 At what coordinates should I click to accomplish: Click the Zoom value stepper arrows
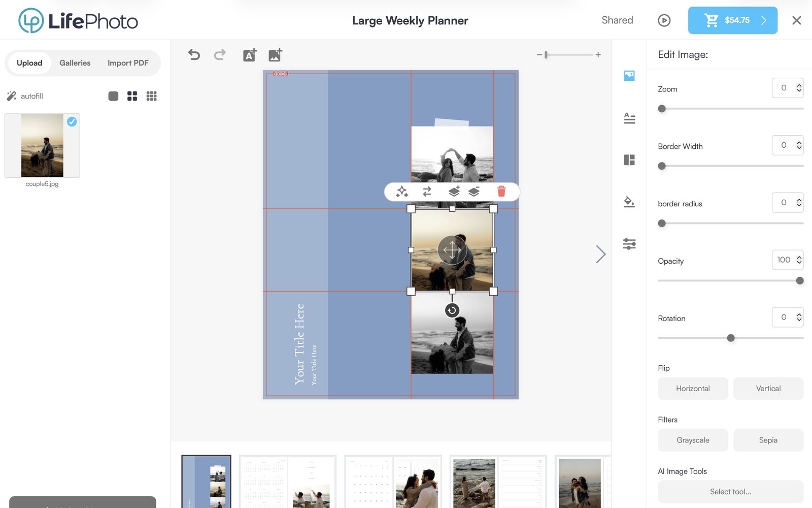pyautogui.click(x=799, y=88)
